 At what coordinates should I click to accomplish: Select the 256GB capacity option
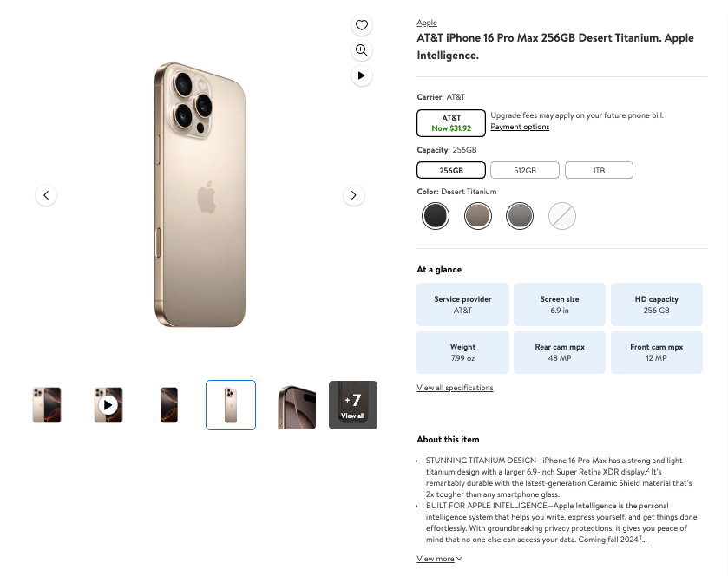tap(451, 170)
